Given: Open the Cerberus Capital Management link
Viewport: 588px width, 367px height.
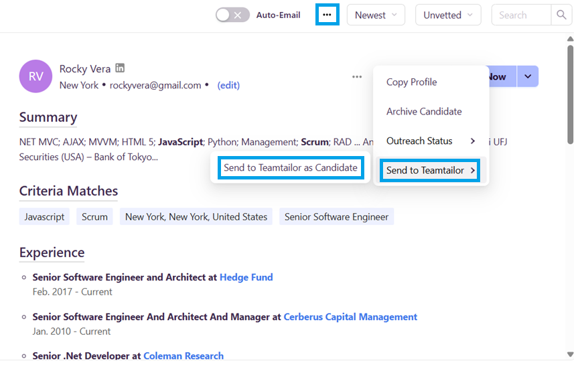Looking at the screenshot, I should coord(350,317).
